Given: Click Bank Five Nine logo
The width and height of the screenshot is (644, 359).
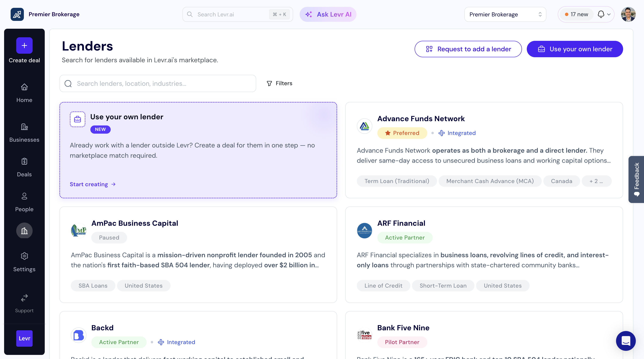Looking at the screenshot, I should (364, 335).
